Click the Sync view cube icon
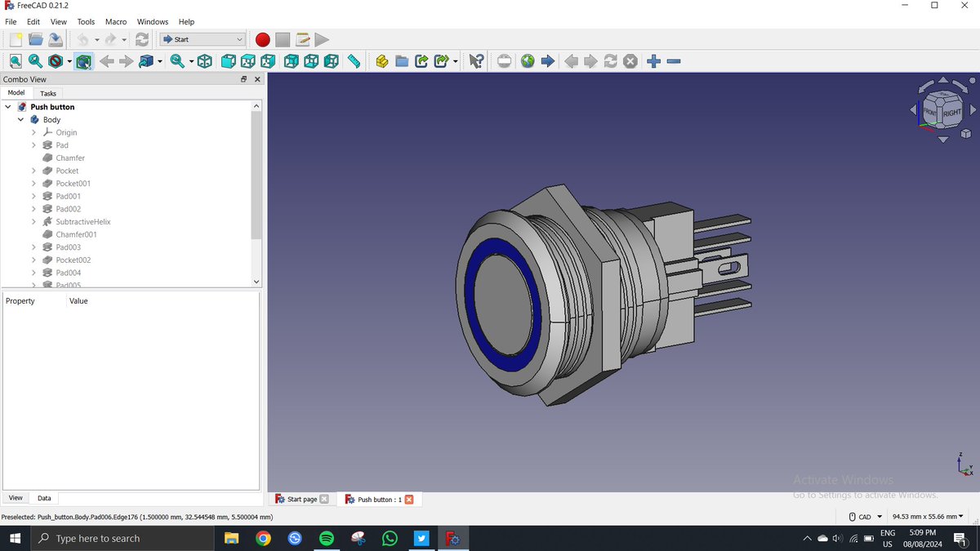The width and height of the screenshot is (980, 551). click(146, 61)
